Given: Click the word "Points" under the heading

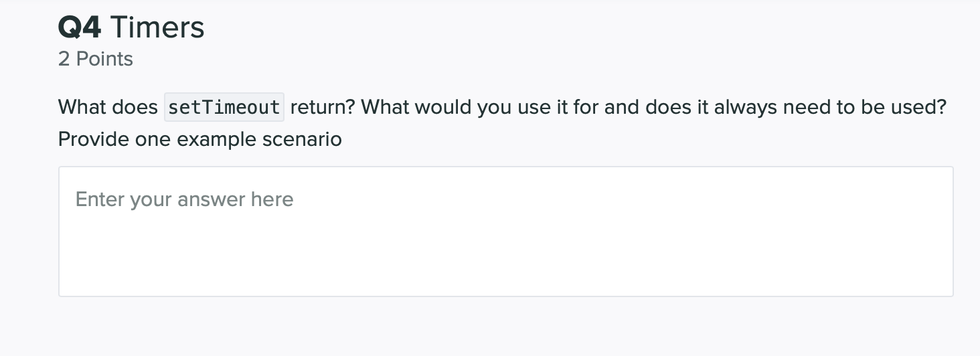Looking at the screenshot, I should [104, 59].
